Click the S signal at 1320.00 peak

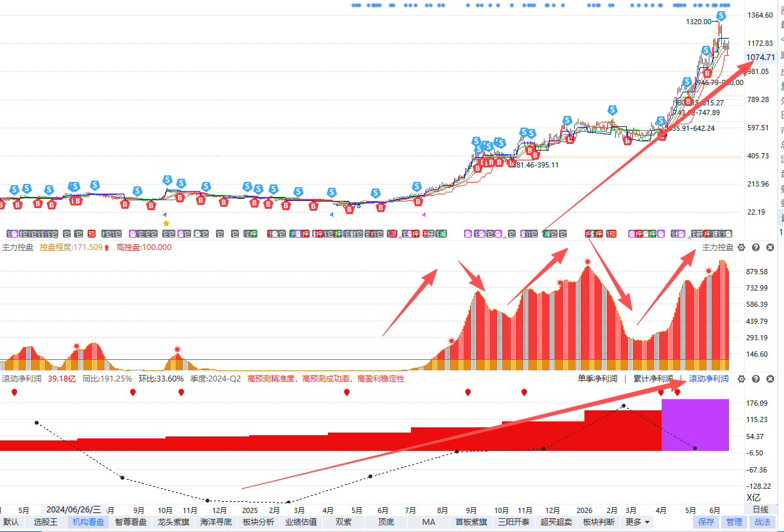tap(721, 16)
